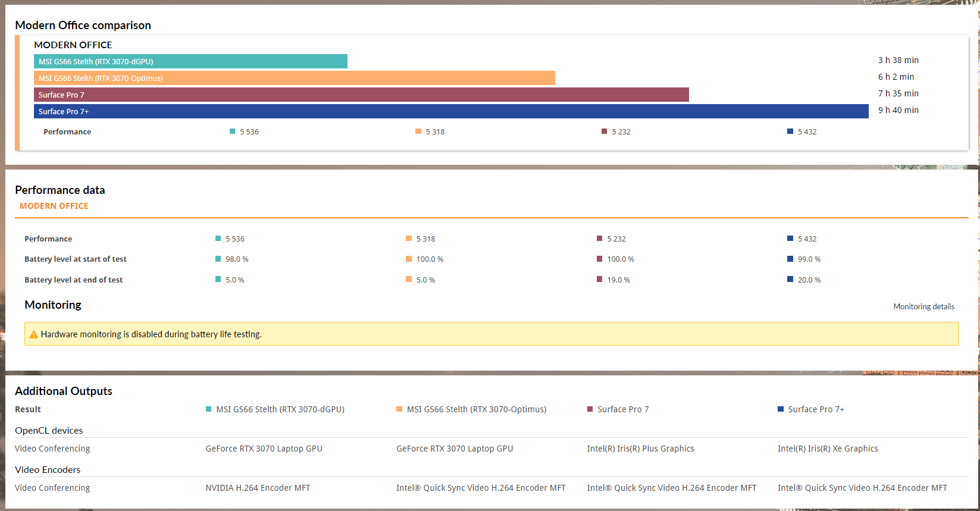Image resolution: width=980 pixels, height=511 pixels.
Task: Click the '98.0 %' start battery value
Action: 237,259
